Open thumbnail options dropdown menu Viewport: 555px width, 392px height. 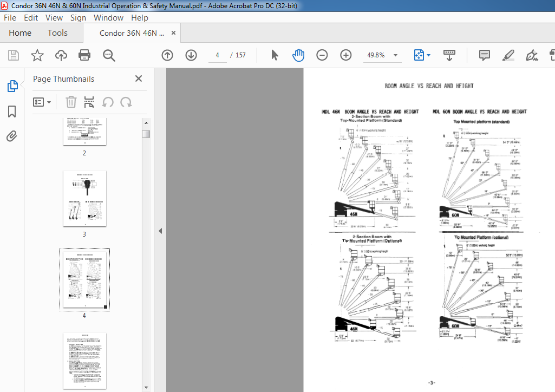[x=42, y=102]
